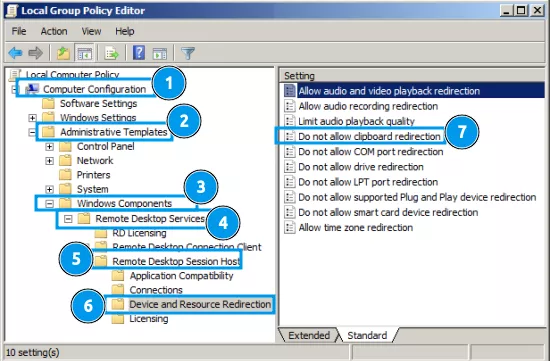Image resolution: width=550 pixels, height=361 pixels.
Task: Open the Action menu
Action: pyautogui.click(x=54, y=31)
